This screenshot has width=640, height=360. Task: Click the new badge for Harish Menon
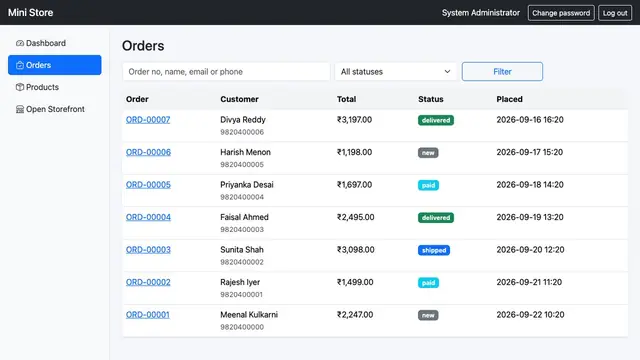point(428,153)
